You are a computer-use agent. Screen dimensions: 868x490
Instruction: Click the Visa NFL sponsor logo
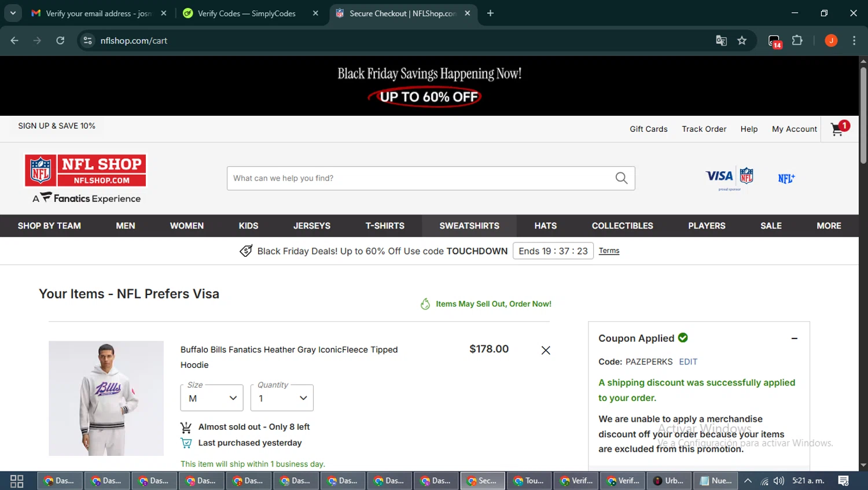(730, 178)
